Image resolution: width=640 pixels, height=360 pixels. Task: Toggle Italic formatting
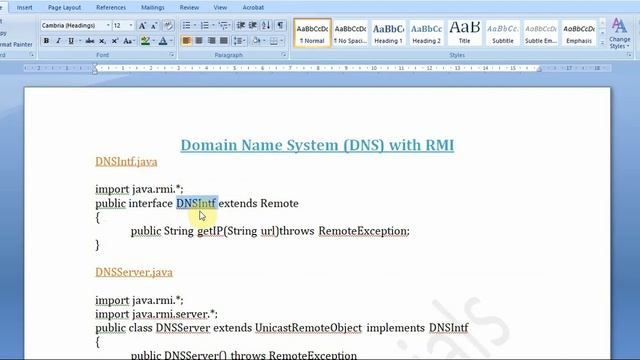(58, 41)
